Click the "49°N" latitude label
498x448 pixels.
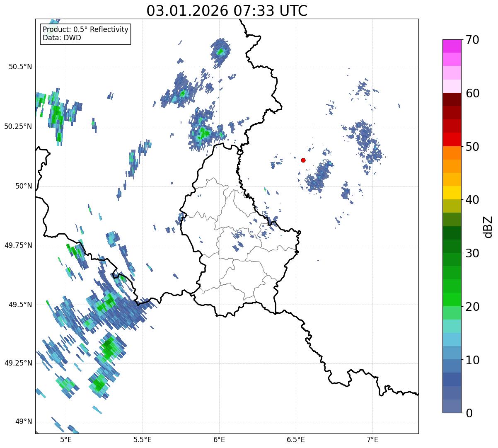click(24, 421)
